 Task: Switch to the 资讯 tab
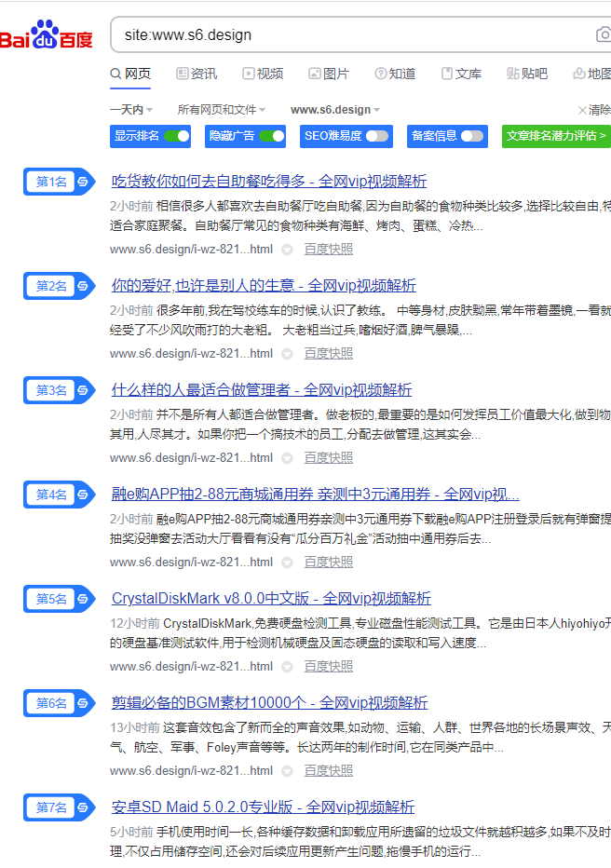click(197, 74)
